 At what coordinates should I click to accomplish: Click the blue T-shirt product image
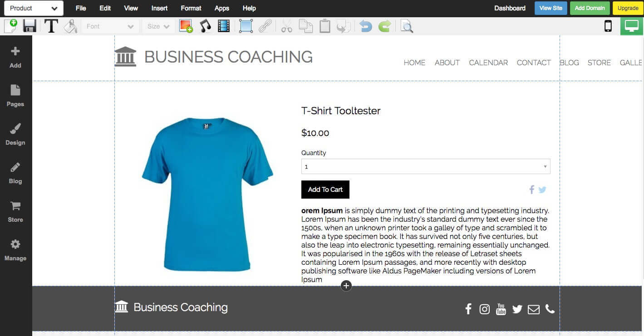click(x=207, y=194)
